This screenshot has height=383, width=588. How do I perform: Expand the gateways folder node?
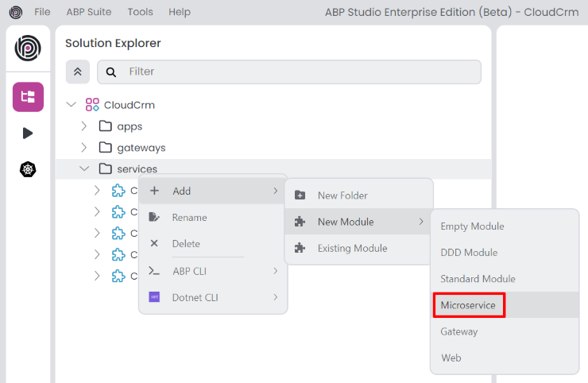pyautogui.click(x=84, y=147)
